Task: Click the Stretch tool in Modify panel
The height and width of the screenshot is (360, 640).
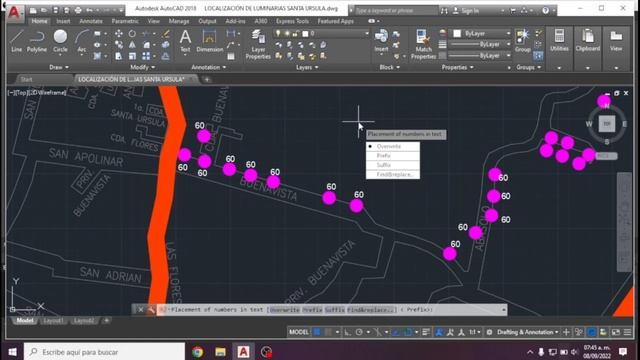Action: tap(118, 56)
